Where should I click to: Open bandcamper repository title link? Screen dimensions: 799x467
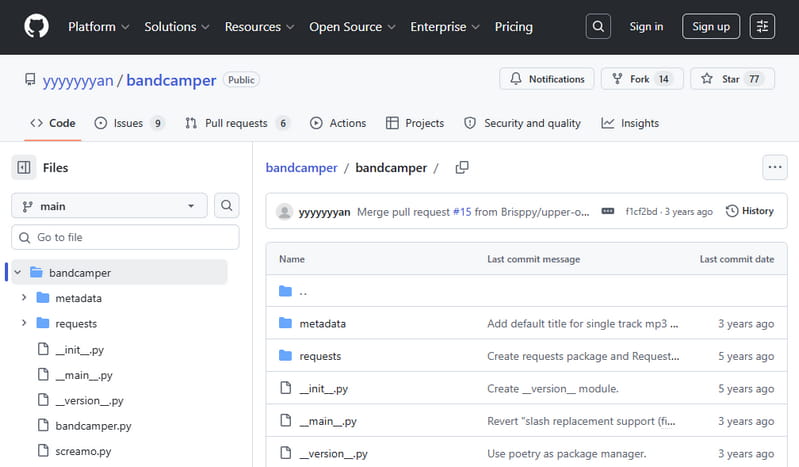point(171,80)
